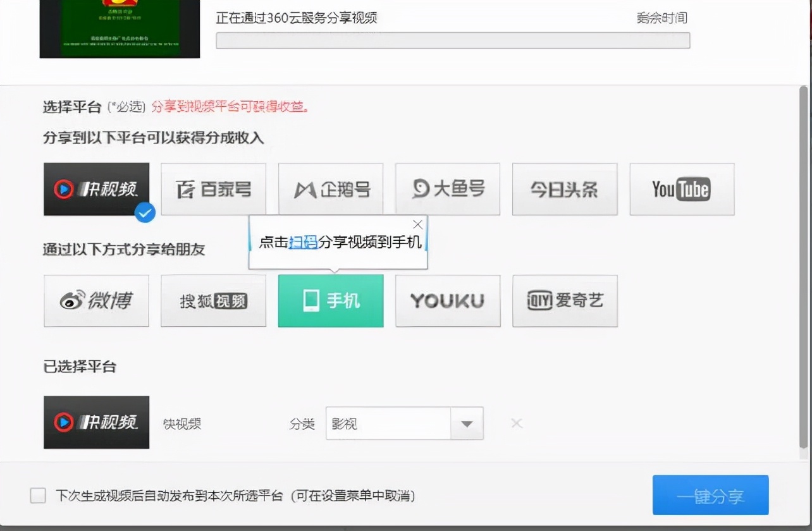
Task: Click the 已选择平台 label
Action: [x=80, y=367]
